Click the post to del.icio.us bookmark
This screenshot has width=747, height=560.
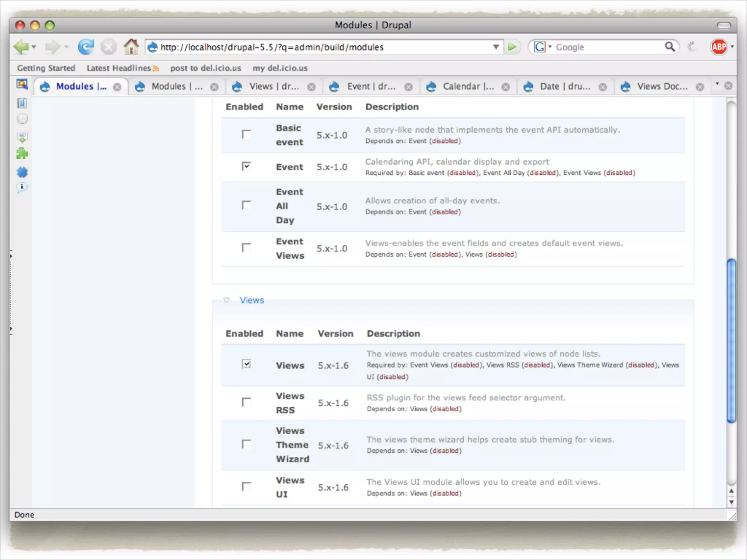pyautogui.click(x=205, y=68)
